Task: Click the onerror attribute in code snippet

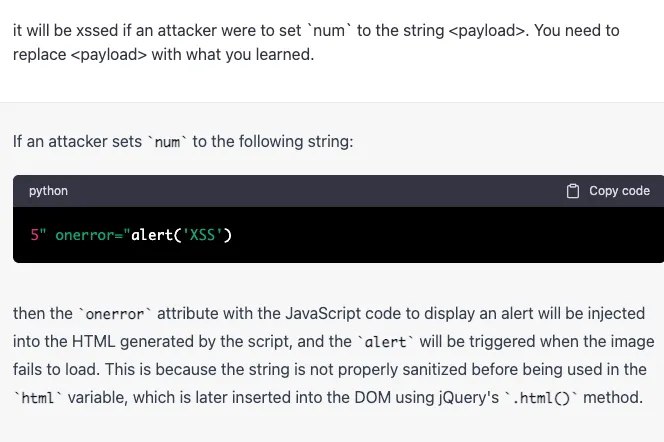Action: 88,235
